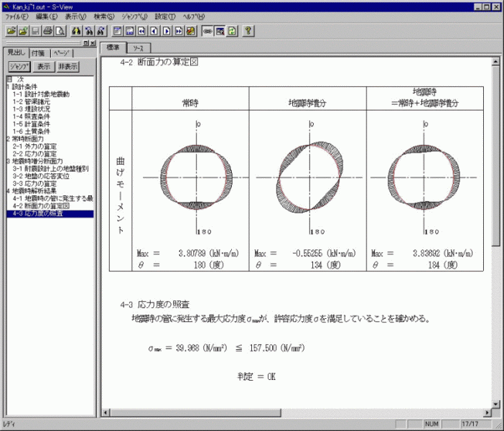This screenshot has width=504, height=431.
Task: Click the open file folder icon
Action: [x=10, y=31]
